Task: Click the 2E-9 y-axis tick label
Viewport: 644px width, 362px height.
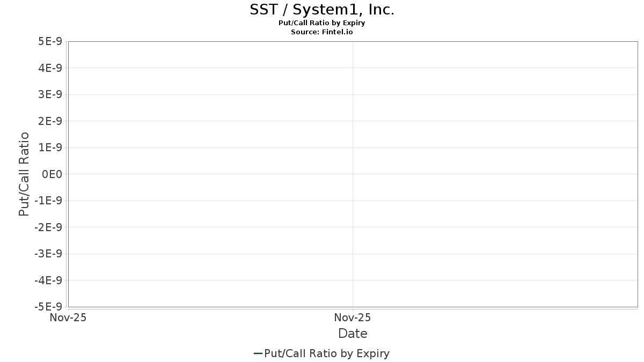Action: [x=50, y=121]
